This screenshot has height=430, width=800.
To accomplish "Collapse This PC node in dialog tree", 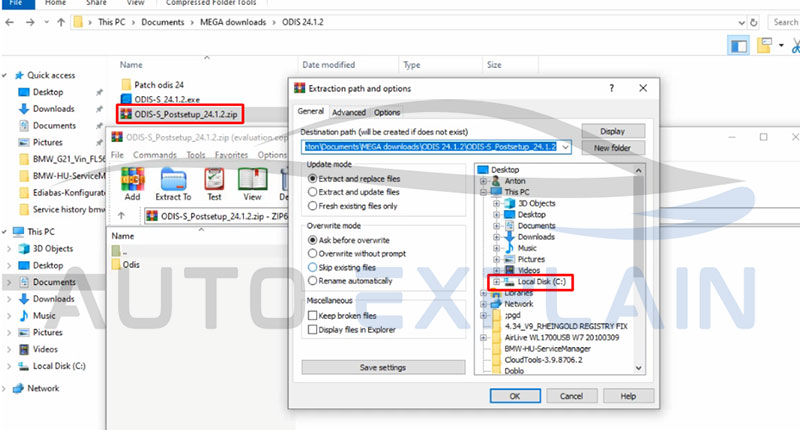I will 483,192.
